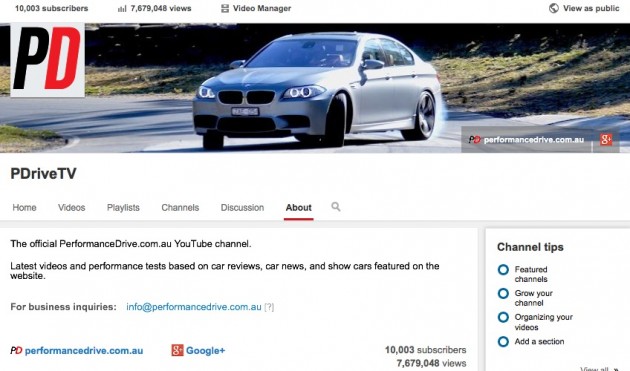Screen dimensions: 630x371
Task: Click the PD logo on banner link
Action: pyautogui.click(x=475, y=139)
